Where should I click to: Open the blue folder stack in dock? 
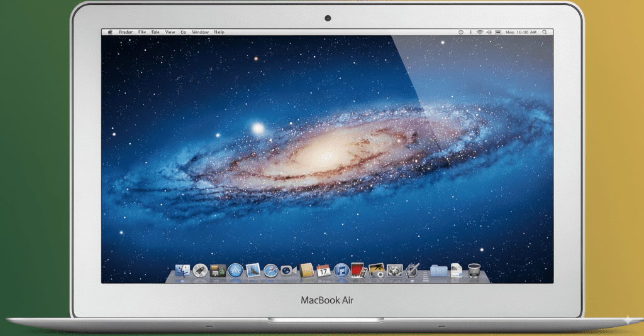click(x=438, y=271)
